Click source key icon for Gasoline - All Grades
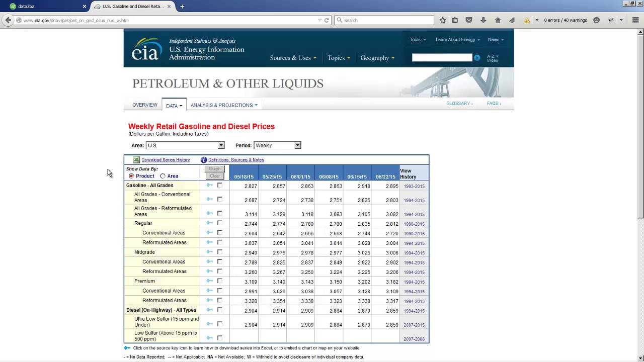The height and width of the screenshot is (362, 644). 210,185
